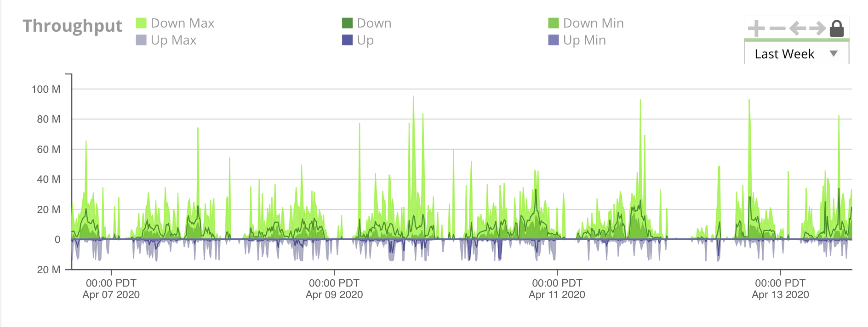Click the Apr 11 2020 axis label

pyautogui.click(x=557, y=294)
